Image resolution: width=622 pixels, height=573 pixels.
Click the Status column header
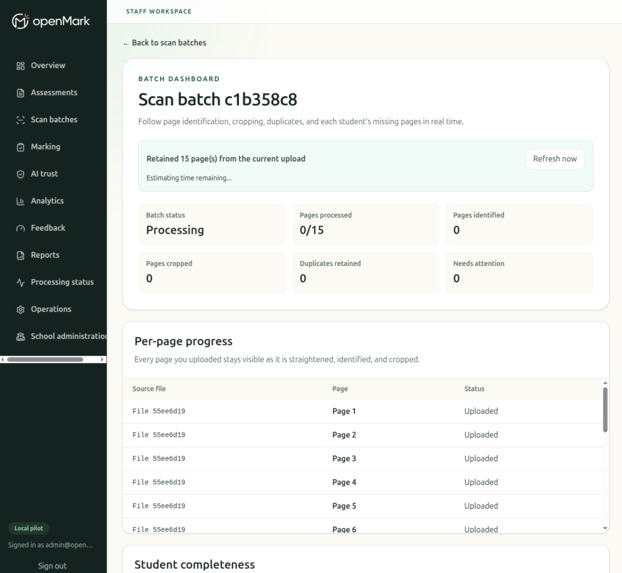(474, 389)
